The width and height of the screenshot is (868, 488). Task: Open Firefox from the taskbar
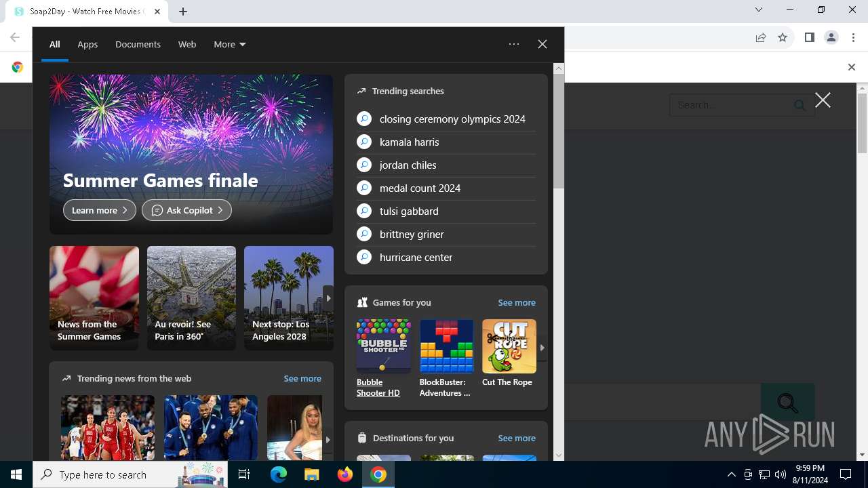click(345, 474)
